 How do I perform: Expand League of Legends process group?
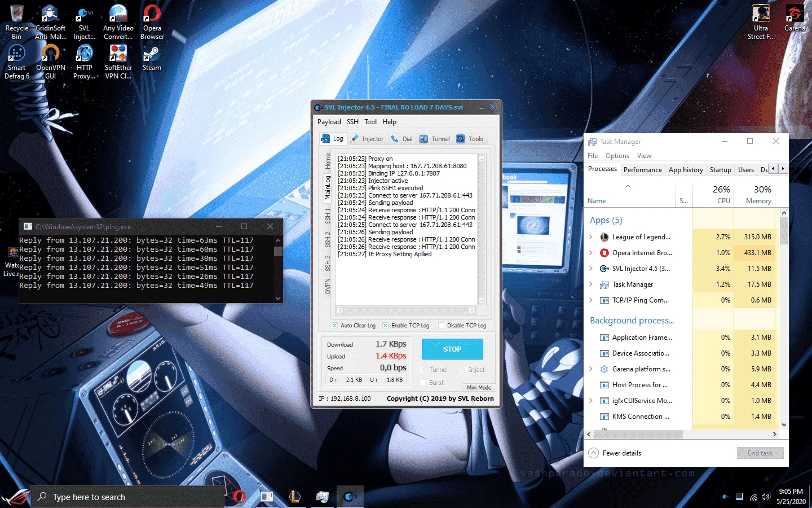coord(591,237)
